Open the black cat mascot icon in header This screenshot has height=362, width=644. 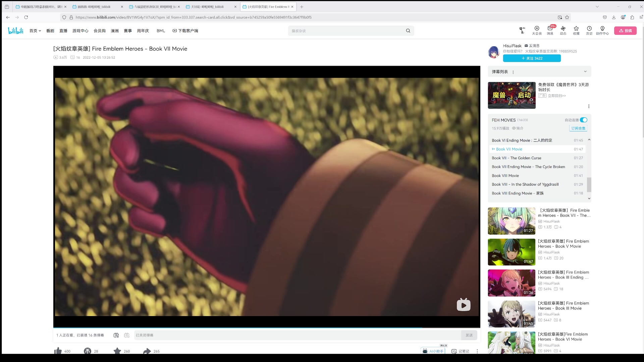(x=522, y=31)
